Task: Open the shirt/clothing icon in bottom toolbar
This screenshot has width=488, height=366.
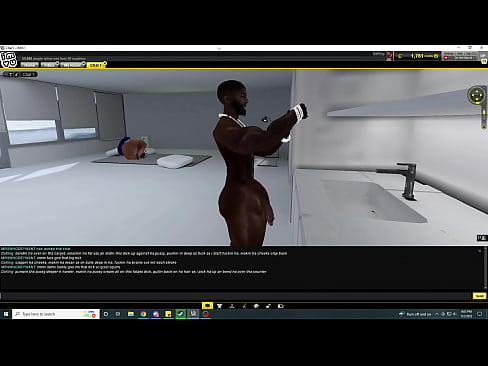Action: click(219, 306)
